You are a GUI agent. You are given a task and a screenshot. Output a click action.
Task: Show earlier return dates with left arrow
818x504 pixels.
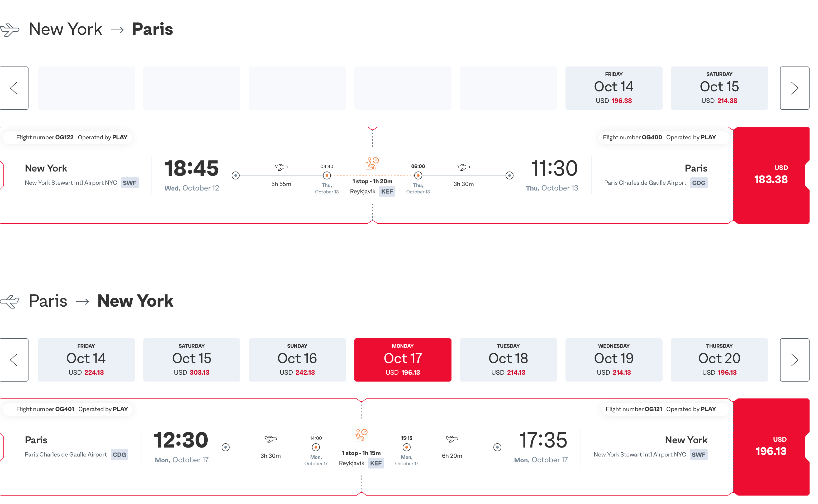coord(14,360)
